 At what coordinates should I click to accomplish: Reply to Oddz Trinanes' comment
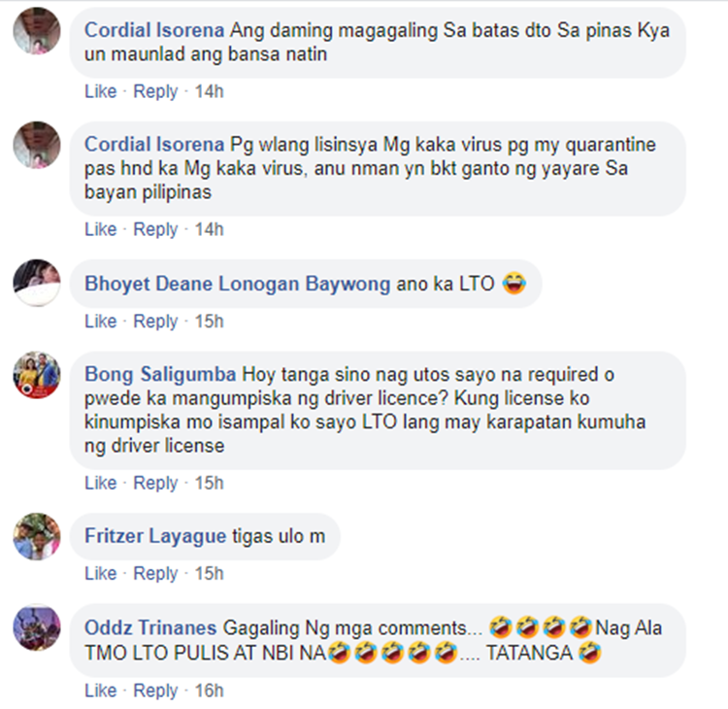[155, 691]
